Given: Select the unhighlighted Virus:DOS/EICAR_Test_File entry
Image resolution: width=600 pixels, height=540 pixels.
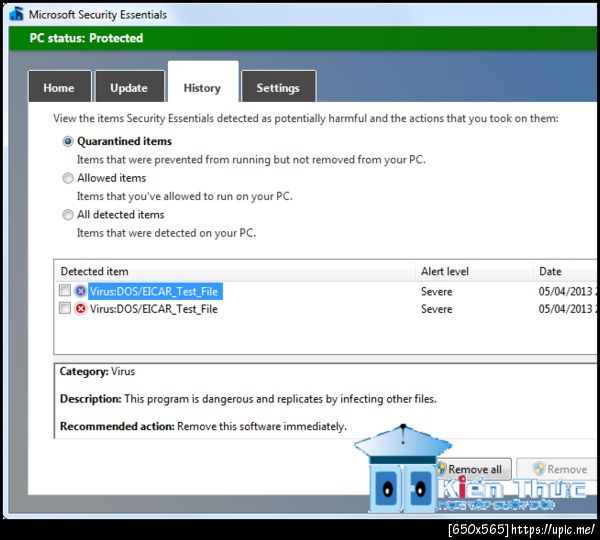Looking at the screenshot, I should point(153,309).
